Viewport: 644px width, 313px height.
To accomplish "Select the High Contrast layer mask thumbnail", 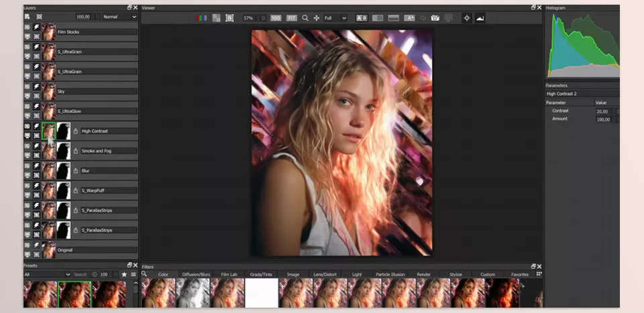I will point(63,131).
